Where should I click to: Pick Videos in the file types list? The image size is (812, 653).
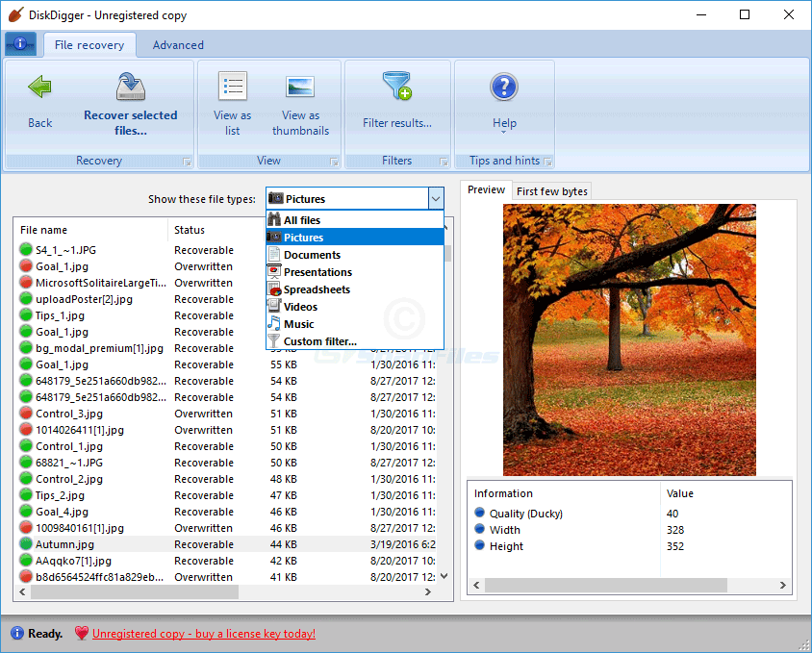[x=300, y=307]
